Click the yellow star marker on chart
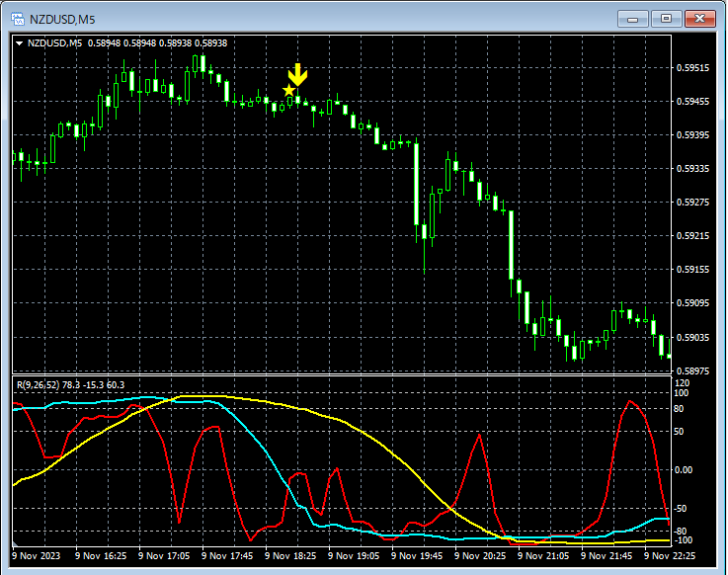The image size is (728, 575). point(288,91)
